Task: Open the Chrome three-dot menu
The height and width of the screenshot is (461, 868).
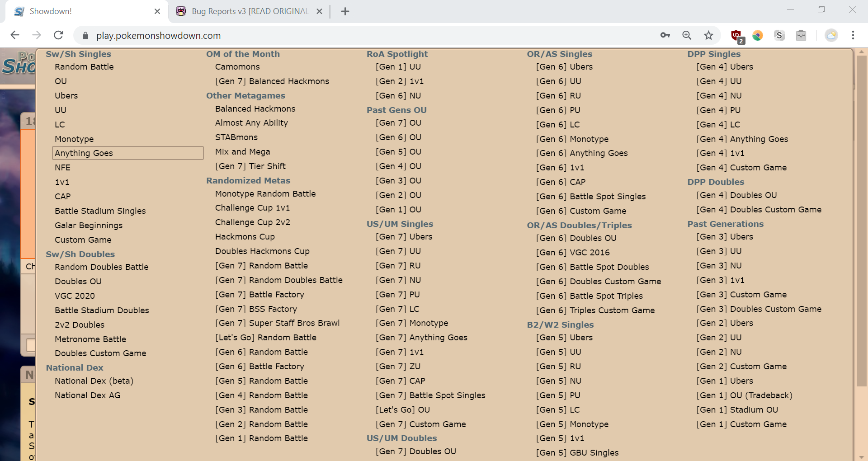Action: coord(853,35)
